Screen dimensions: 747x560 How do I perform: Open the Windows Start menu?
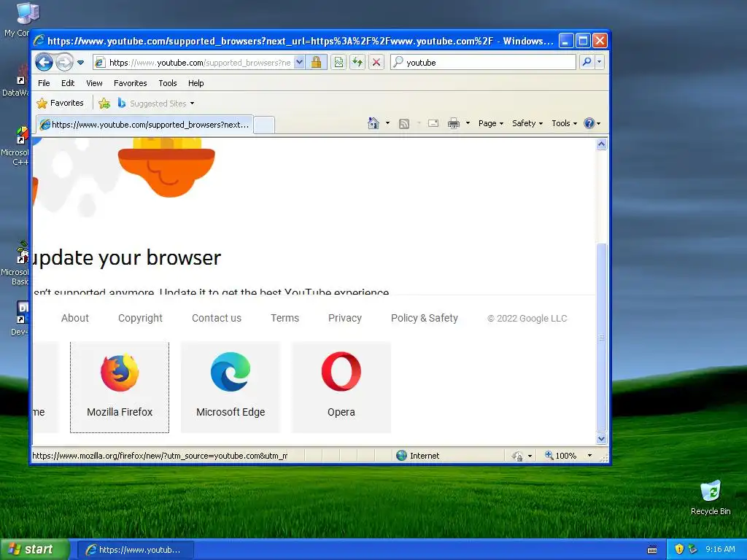click(x=35, y=550)
